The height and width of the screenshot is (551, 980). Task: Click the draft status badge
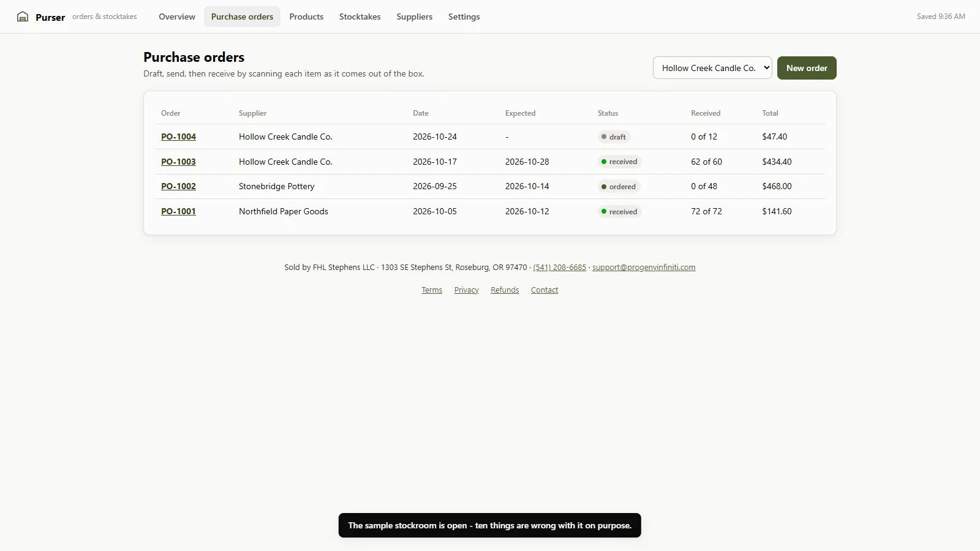point(614,137)
